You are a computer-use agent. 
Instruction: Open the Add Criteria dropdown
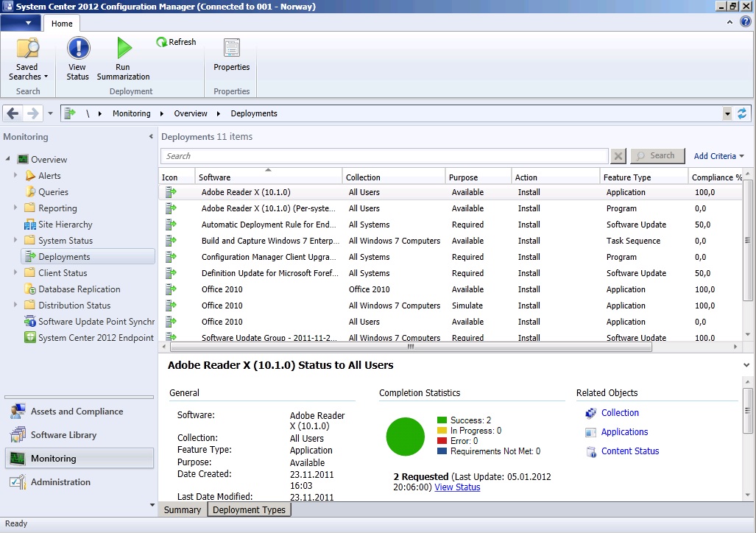tap(719, 156)
